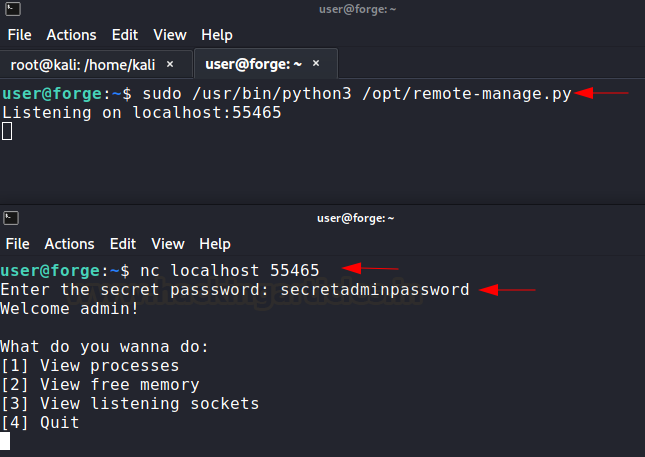Open Edit menu in the top terminal

point(124,35)
